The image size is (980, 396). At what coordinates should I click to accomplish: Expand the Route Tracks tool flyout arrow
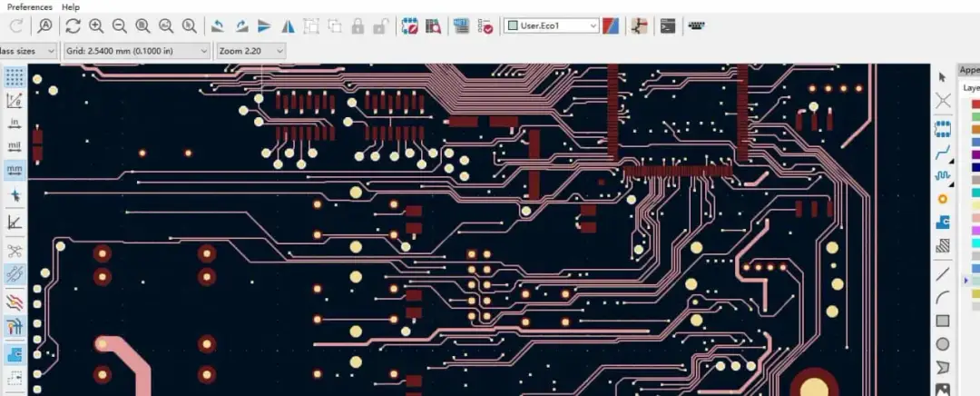click(951, 160)
